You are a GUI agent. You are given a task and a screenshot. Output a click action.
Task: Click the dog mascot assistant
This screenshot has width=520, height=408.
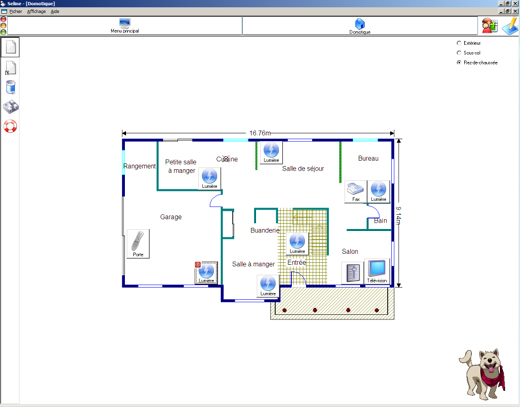click(483, 374)
